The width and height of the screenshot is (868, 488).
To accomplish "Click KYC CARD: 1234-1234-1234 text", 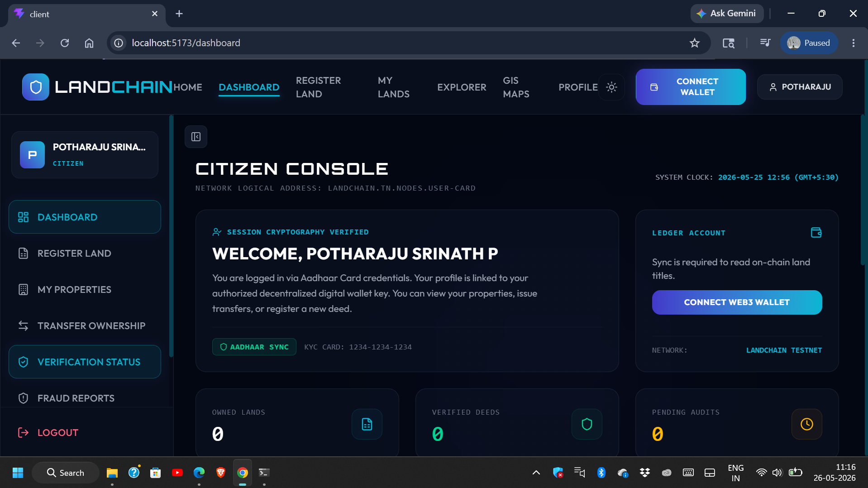I will (x=358, y=347).
